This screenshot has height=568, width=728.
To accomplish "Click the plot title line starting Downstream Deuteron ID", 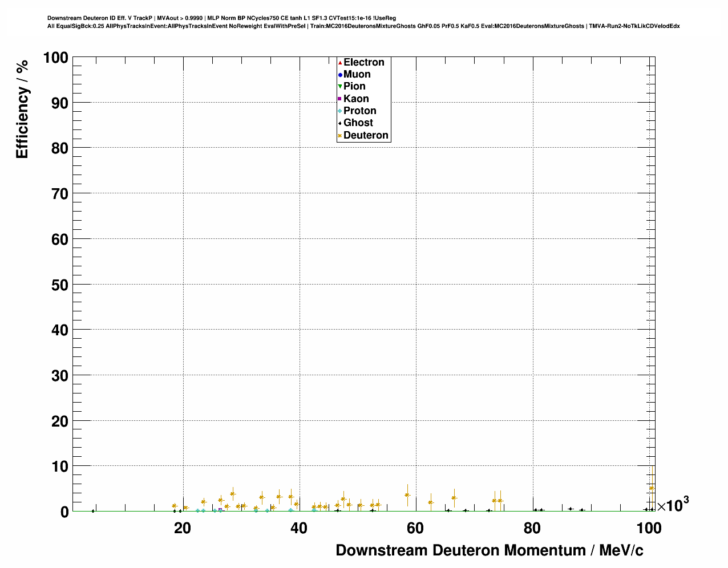I will [222, 18].
